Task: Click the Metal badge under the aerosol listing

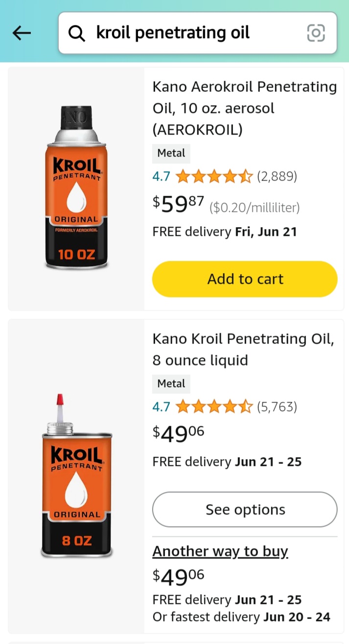Action: pyautogui.click(x=171, y=153)
